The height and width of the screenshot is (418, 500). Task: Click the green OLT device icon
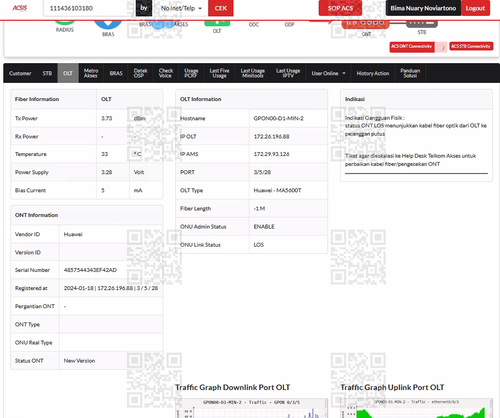(x=217, y=23)
